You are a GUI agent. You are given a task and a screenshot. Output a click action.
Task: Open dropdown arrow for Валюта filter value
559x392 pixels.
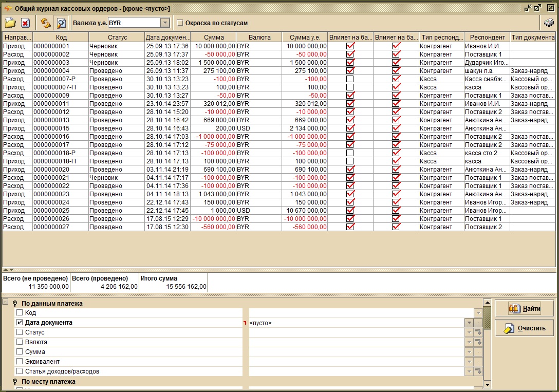469,342
